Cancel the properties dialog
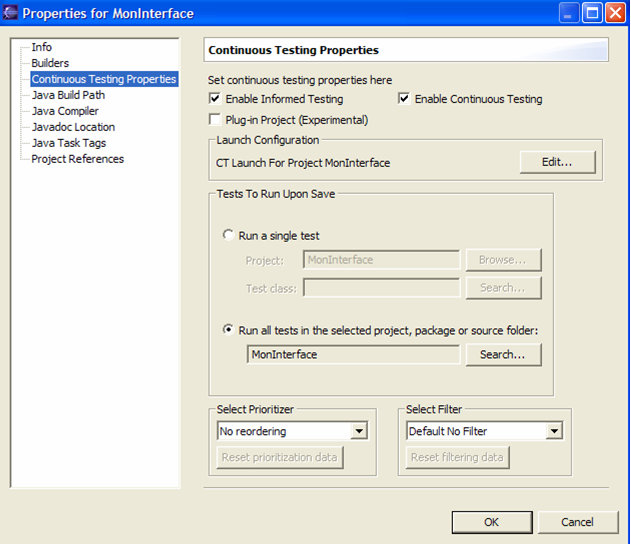This screenshot has height=544, width=631. point(577,522)
